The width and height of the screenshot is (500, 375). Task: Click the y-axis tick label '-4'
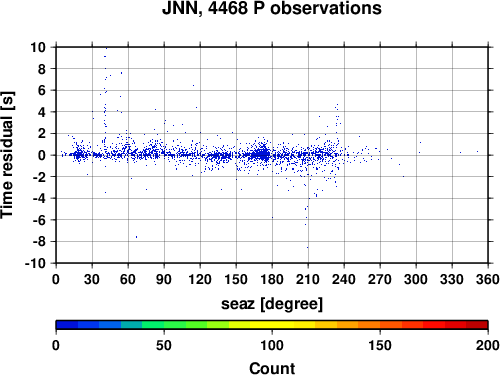(39, 198)
